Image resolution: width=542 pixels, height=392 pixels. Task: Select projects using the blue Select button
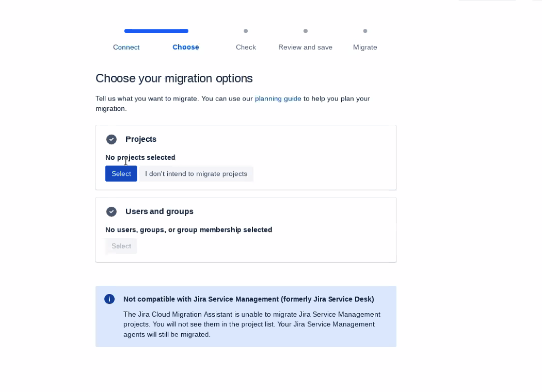(x=121, y=173)
